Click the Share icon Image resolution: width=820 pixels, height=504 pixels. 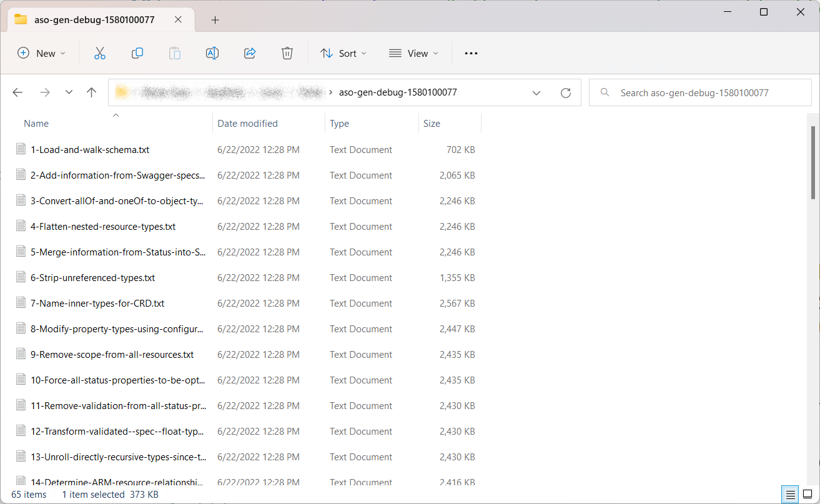click(x=250, y=54)
